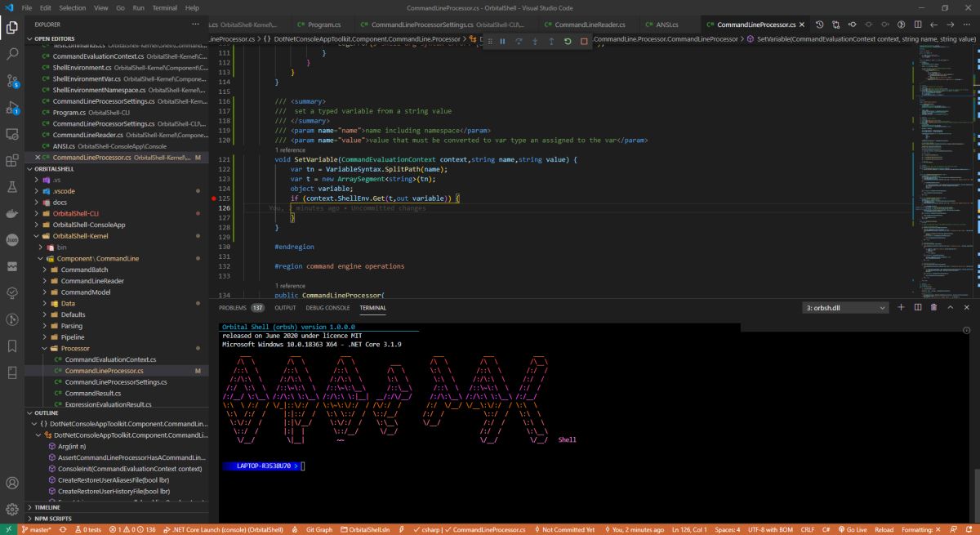The height and width of the screenshot is (535, 980).
Task: Switch to the ANSI.cs editor tab
Action: (x=661, y=25)
